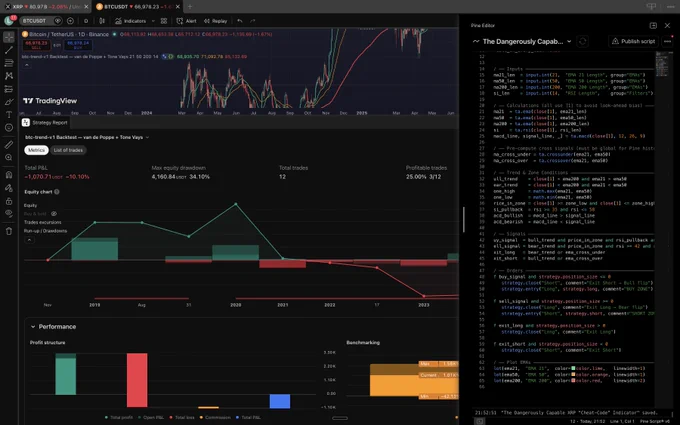Open the Strategy Report tab
Viewport: 680px width, 425px height.
(x=45, y=123)
